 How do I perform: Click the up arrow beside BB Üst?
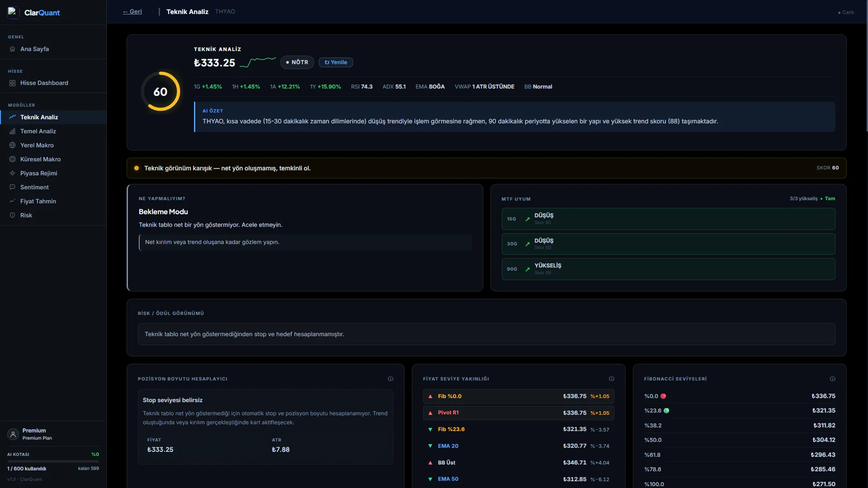point(430,463)
